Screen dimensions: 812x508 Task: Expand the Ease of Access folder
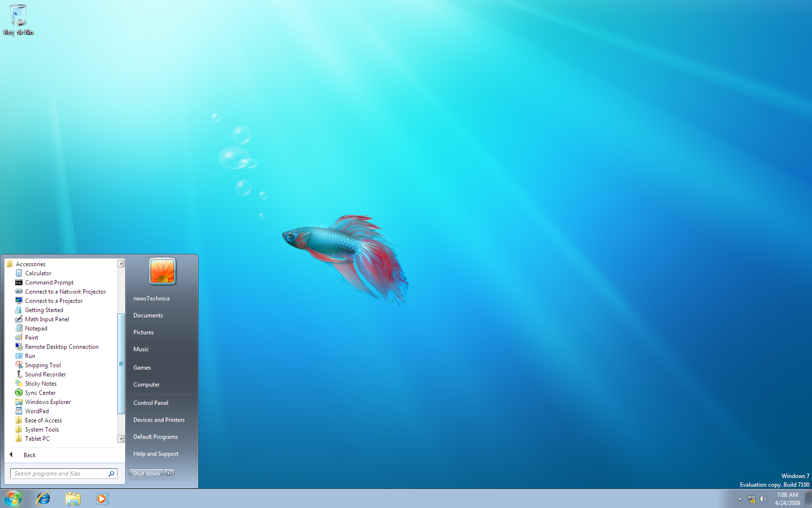43,420
